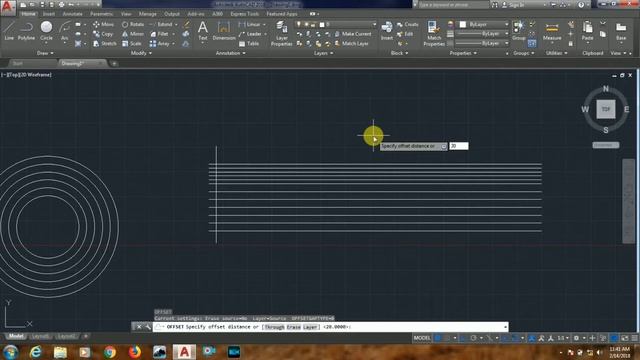The height and width of the screenshot is (360, 640).
Task: Click the offset distance input field
Action: click(x=458, y=146)
